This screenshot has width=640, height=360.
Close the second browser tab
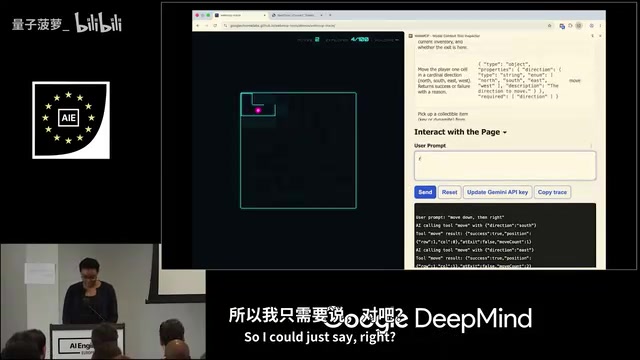321,15
